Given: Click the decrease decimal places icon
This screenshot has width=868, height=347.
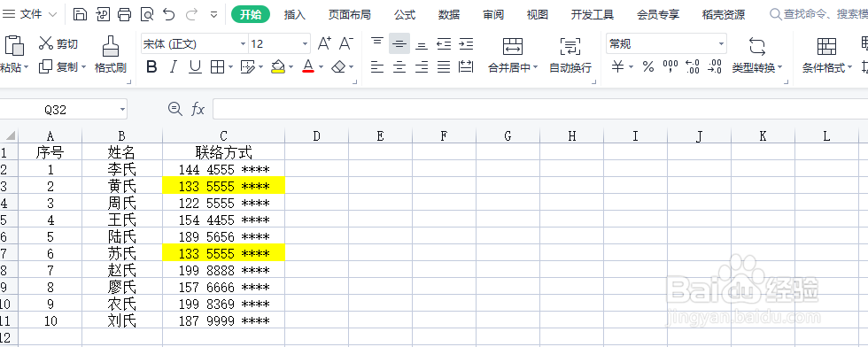Looking at the screenshot, I should point(715,67).
